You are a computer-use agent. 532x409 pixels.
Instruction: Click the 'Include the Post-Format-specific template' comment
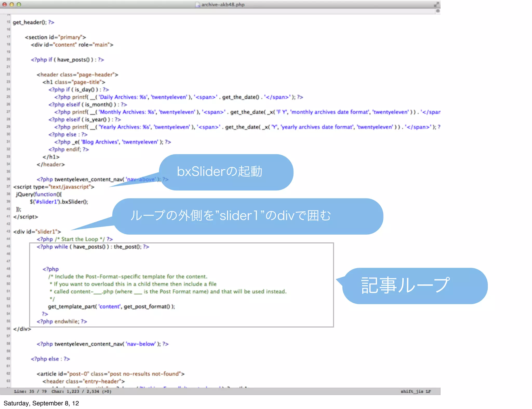click(128, 277)
